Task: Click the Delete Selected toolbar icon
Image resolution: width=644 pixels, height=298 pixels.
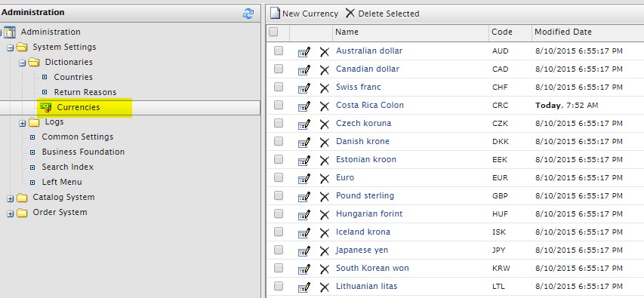Action: tap(350, 13)
